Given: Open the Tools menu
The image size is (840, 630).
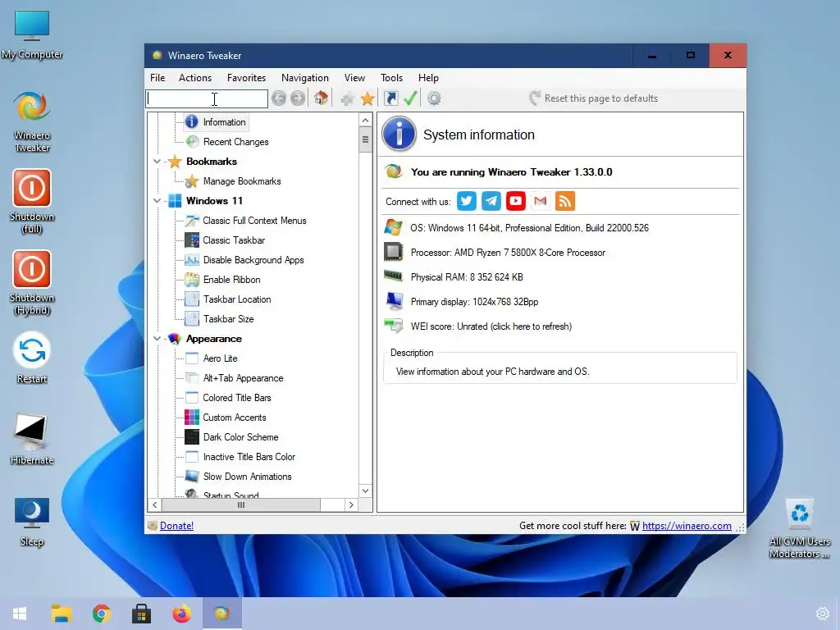Looking at the screenshot, I should point(391,78).
